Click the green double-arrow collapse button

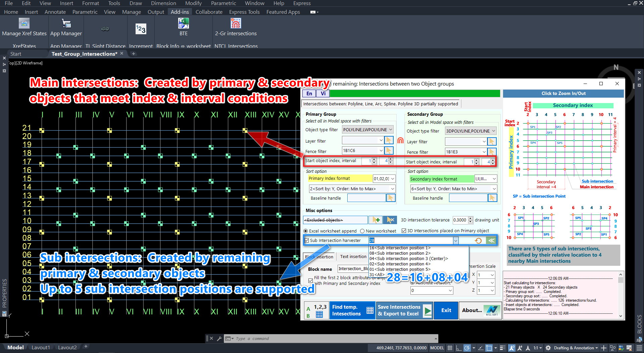[x=491, y=240]
